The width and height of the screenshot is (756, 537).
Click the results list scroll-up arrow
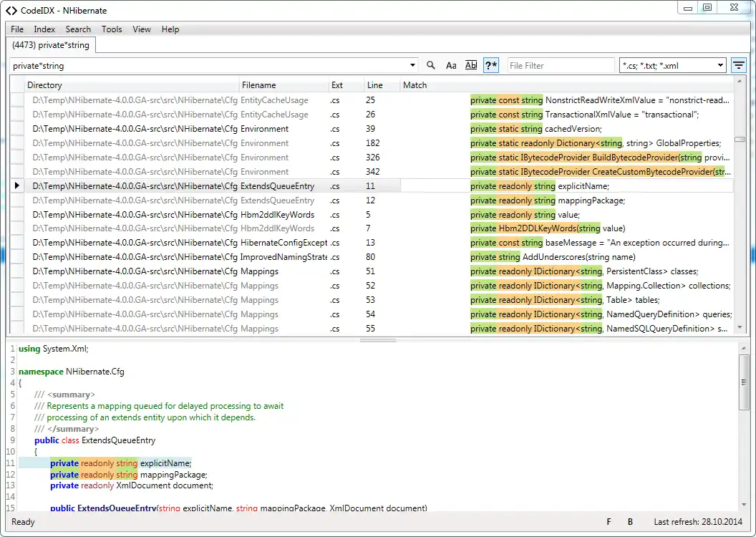[740, 83]
